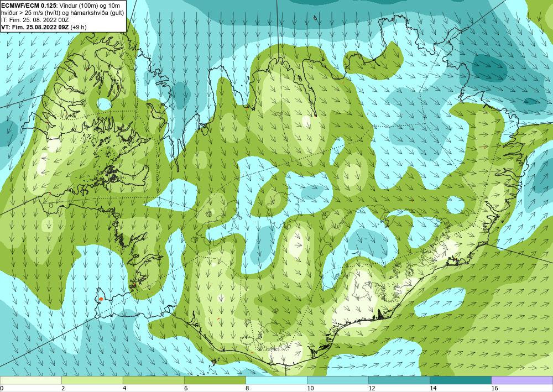Select the 10–12 m/s turquoise legend swatch
553x392 pixels.
(x=337, y=380)
